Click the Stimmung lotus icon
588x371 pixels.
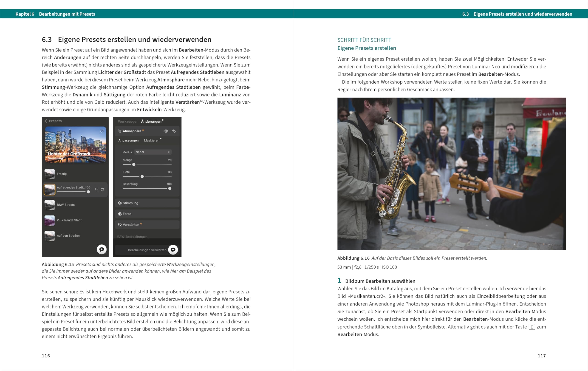point(120,203)
